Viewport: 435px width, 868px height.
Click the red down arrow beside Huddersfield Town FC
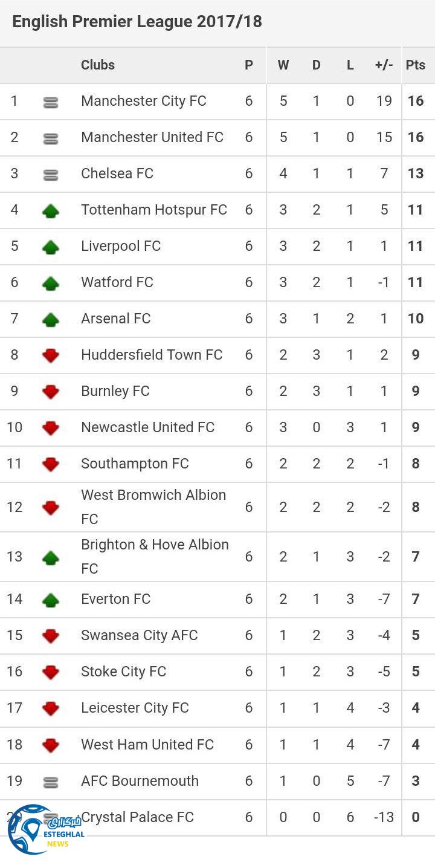click(x=51, y=355)
